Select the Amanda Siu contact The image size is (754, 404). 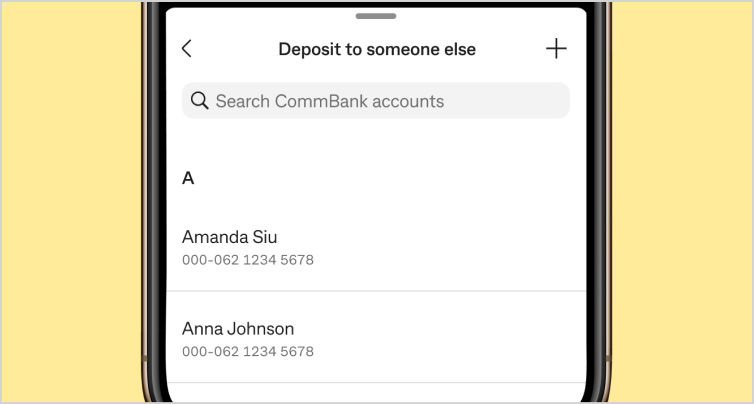click(x=230, y=238)
